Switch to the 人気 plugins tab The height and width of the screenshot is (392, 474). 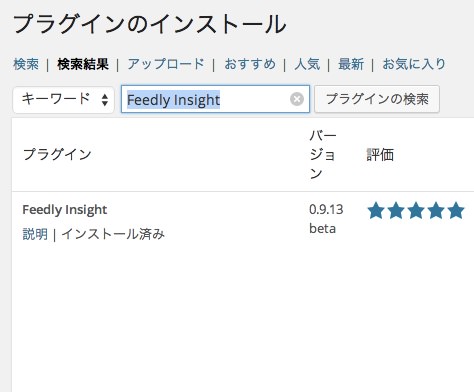[307, 64]
